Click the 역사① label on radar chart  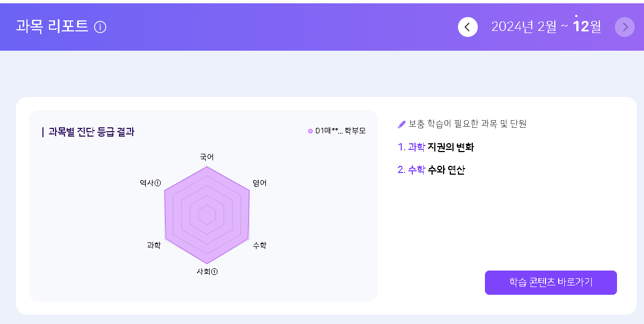coord(150,183)
